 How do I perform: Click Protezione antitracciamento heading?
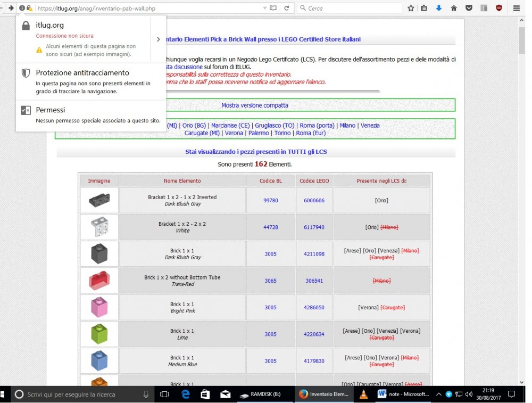[82, 72]
